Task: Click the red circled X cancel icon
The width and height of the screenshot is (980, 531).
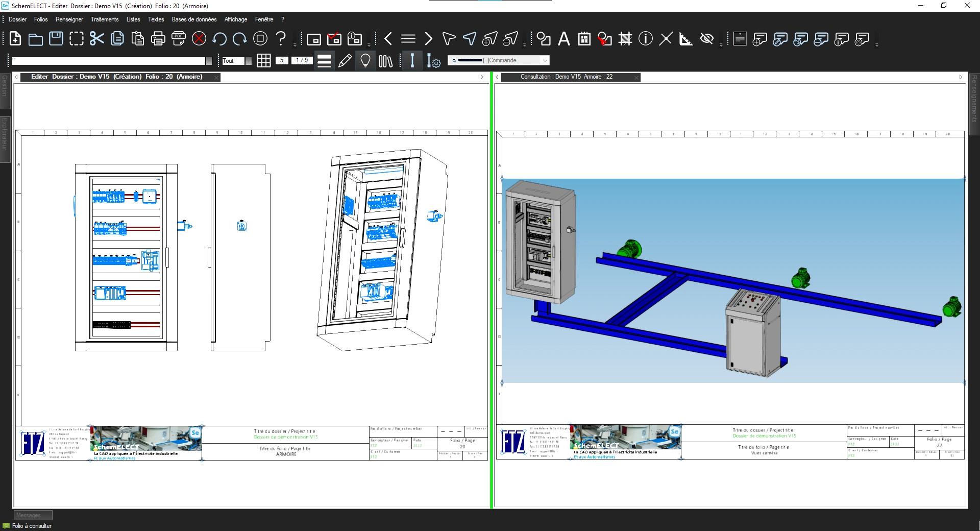Action: click(199, 39)
